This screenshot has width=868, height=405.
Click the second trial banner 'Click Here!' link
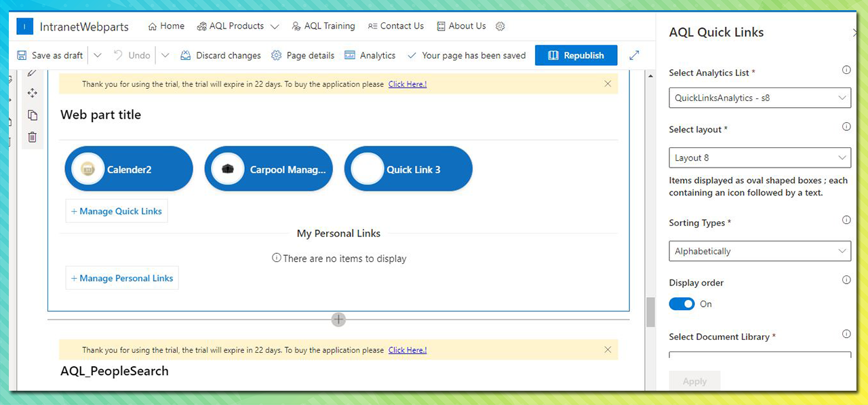tap(408, 351)
